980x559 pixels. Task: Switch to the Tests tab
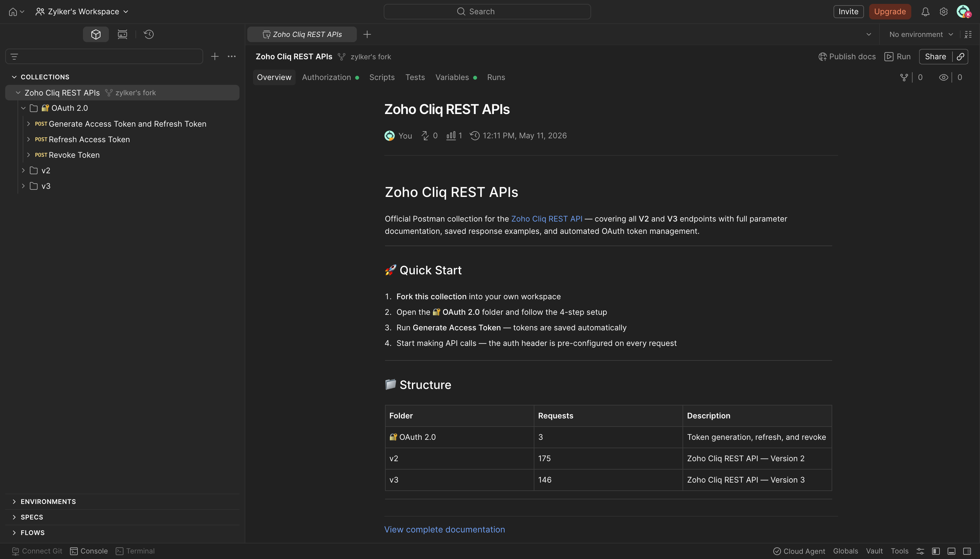pyautogui.click(x=415, y=77)
